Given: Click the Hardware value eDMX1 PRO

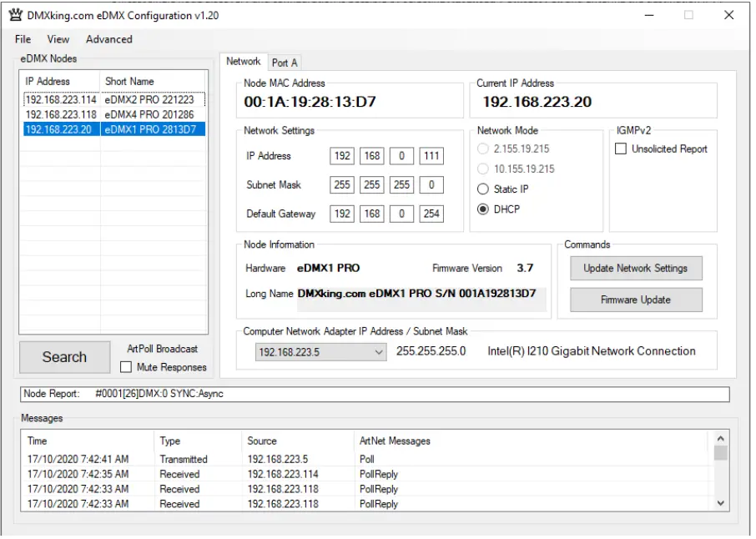Looking at the screenshot, I should [x=328, y=269].
